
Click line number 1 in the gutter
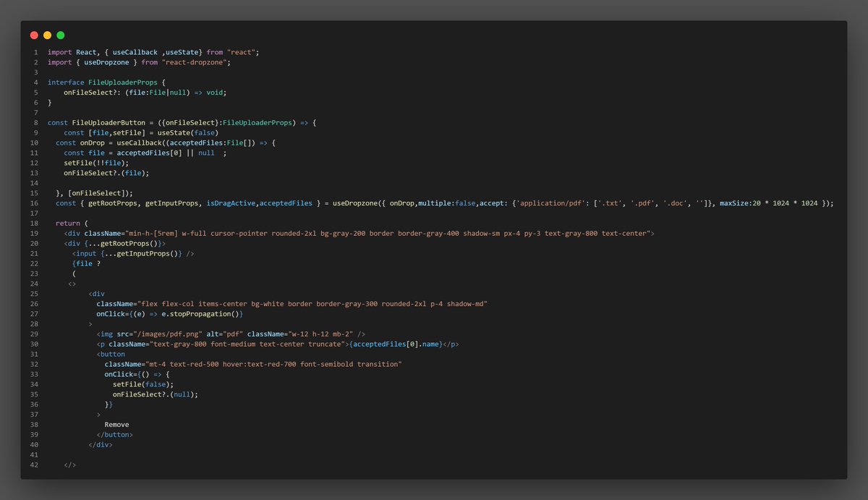tap(35, 52)
